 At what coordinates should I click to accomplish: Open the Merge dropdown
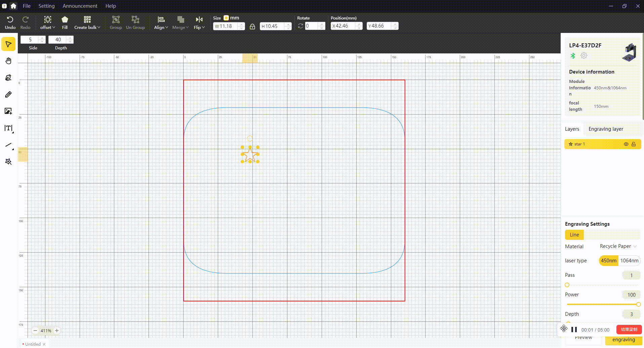(180, 23)
